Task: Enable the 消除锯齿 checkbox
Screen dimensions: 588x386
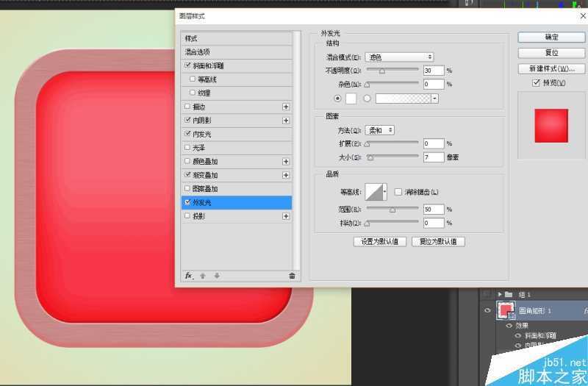Action: (x=398, y=192)
